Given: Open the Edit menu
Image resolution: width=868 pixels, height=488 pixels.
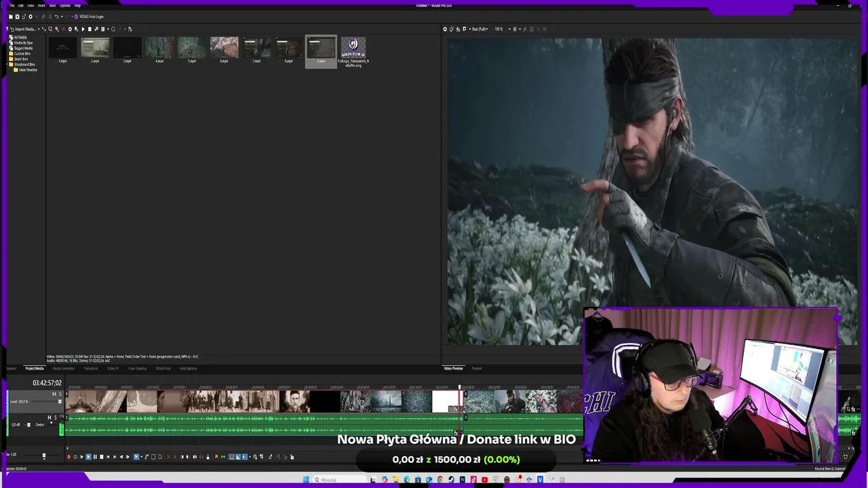Looking at the screenshot, I should pyautogui.click(x=21, y=5).
